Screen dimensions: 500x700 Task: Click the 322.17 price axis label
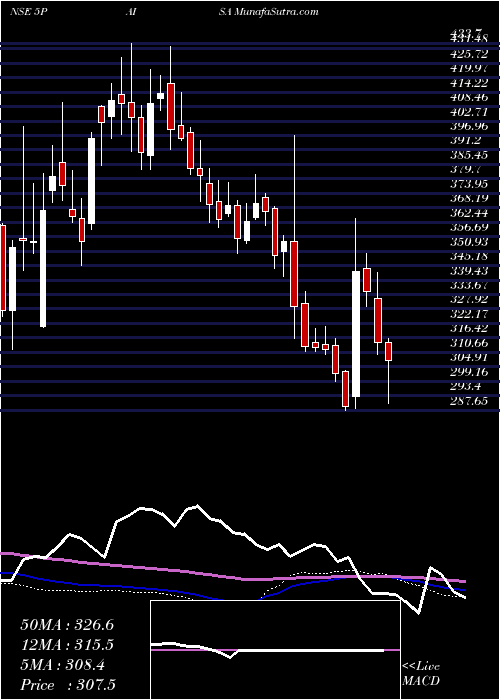[469, 314]
